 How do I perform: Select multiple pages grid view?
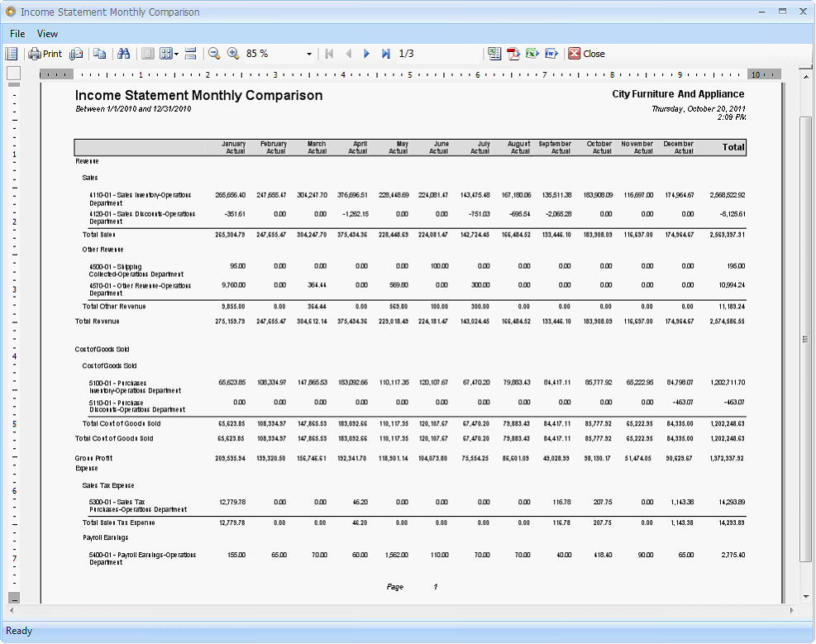coord(165,54)
